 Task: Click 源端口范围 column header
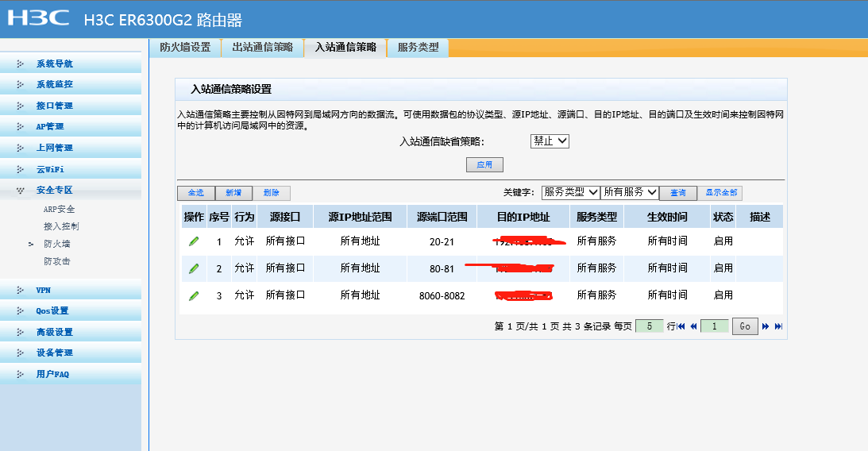(x=442, y=217)
